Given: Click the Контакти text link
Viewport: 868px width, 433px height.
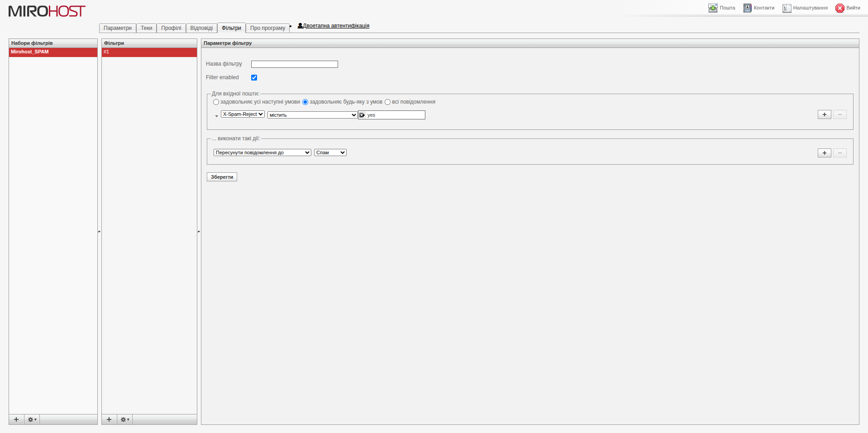Looking at the screenshot, I should tap(764, 8).
